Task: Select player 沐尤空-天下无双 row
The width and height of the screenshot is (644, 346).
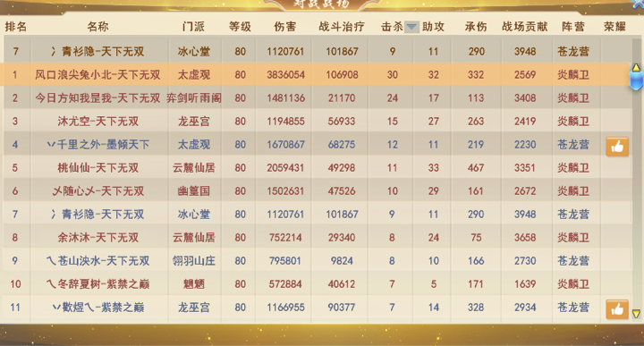Action: pyautogui.click(x=317, y=121)
